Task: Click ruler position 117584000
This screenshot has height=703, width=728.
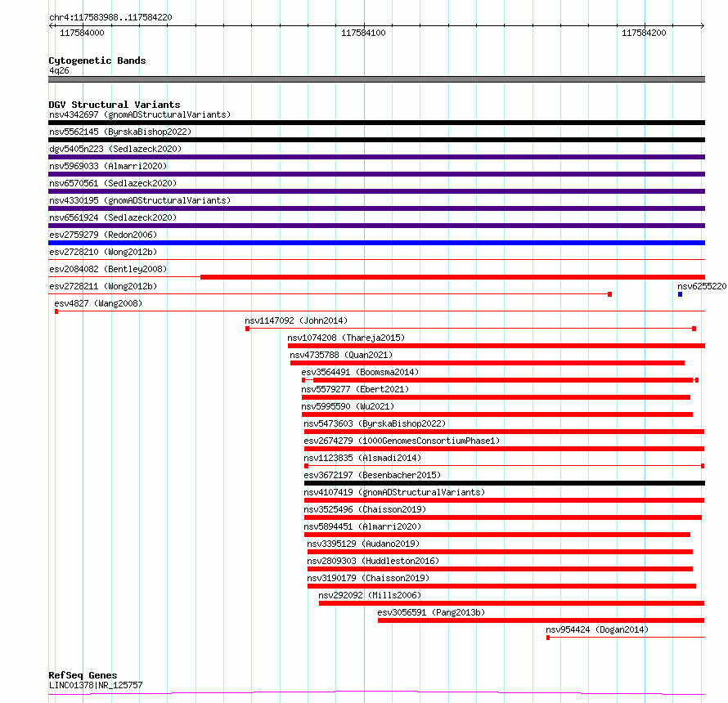Action: [82, 33]
